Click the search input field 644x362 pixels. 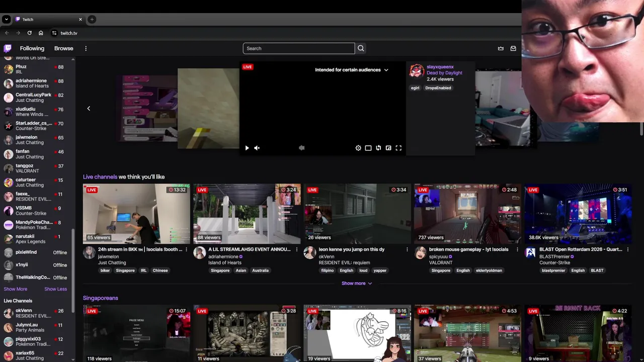[x=299, y=48]
